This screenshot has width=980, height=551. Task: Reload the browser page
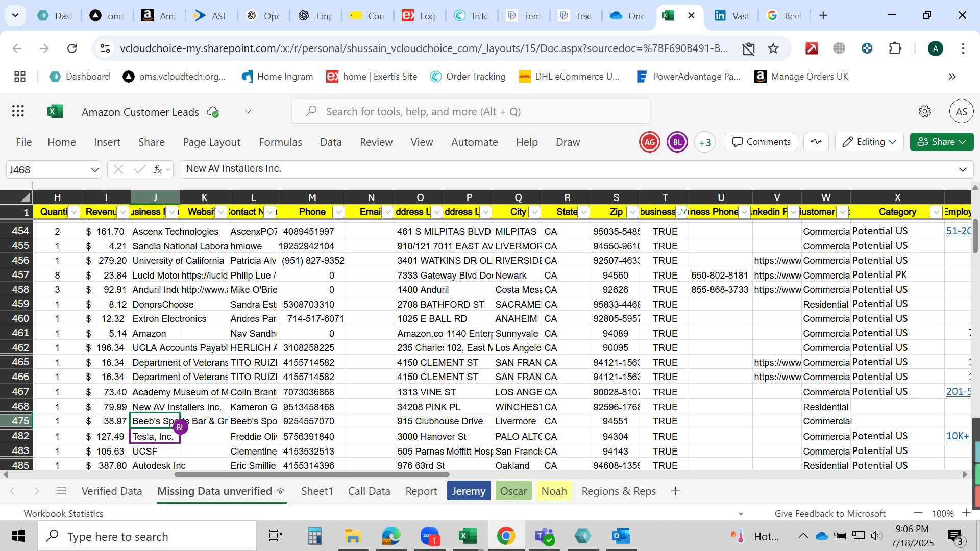click(x=72, y=48)
